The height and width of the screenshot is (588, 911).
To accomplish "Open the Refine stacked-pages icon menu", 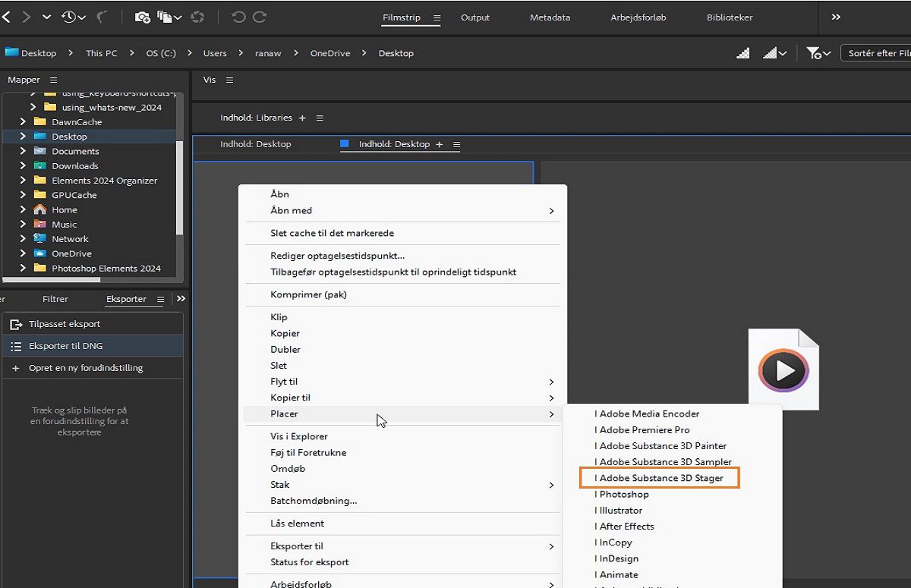I will (x=169, y=17).
